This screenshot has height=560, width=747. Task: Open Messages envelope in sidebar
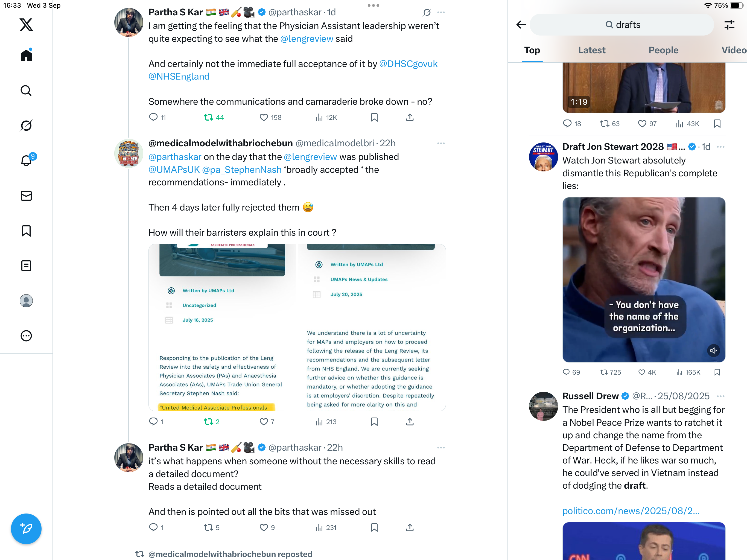[26, 196]
